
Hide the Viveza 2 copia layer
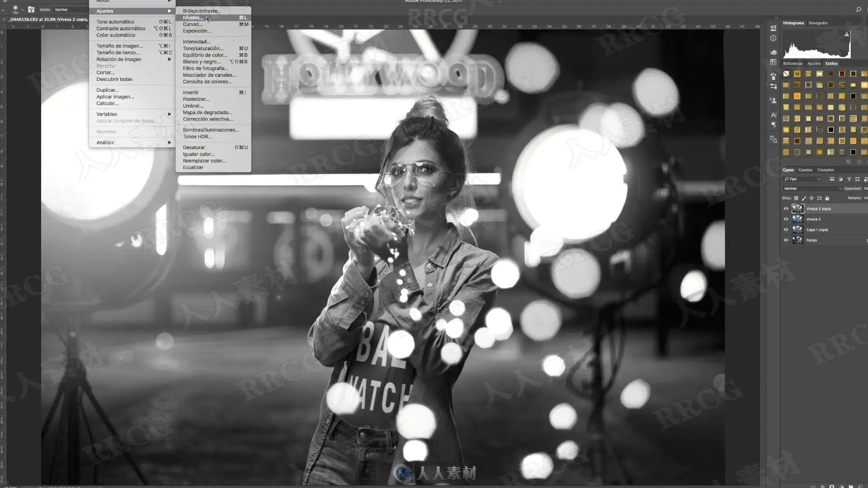pos(786,209)
